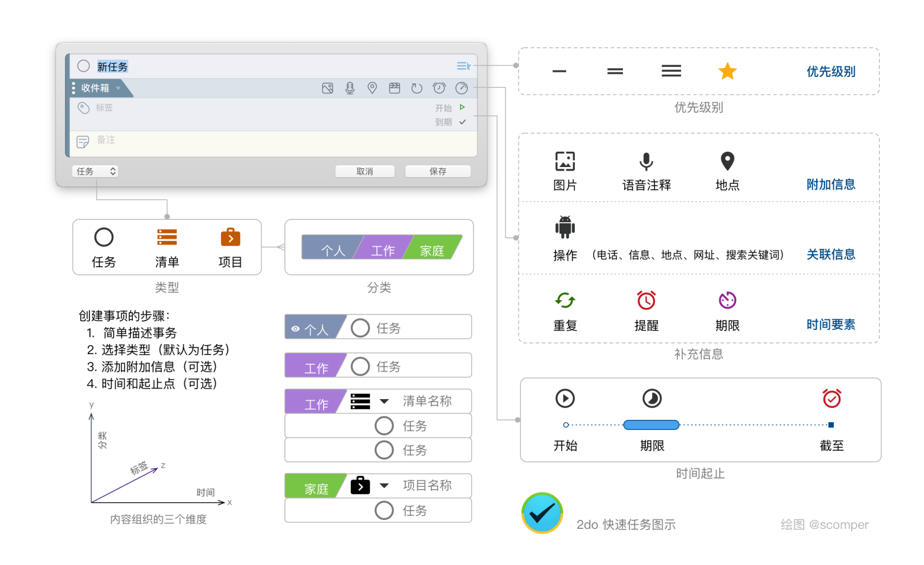Select double-line medium priority icon
The width and height of the screenshot is (924, 565).
pyautogui.click(x=615, y=71)
